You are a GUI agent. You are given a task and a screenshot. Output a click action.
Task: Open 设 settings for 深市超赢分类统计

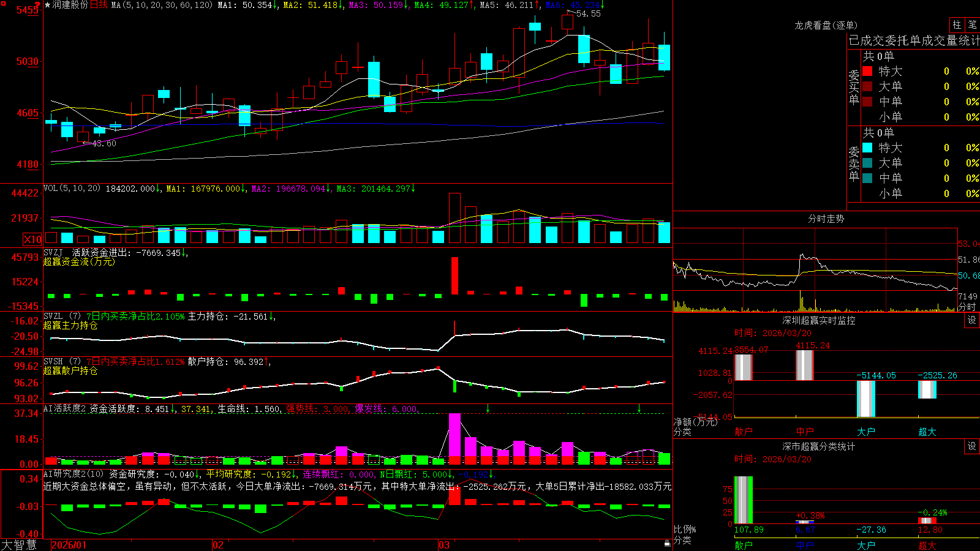tap(972, 446)
